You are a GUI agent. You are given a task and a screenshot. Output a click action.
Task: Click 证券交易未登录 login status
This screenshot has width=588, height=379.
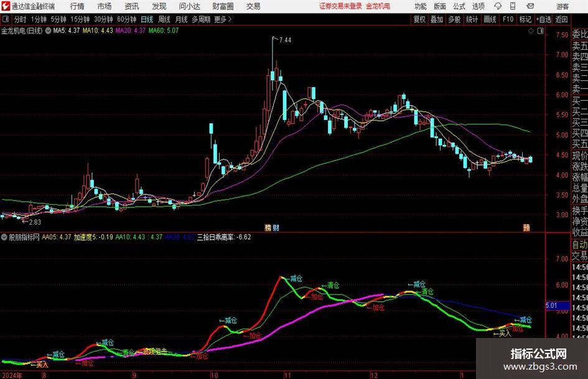click(x=340, y=6)
